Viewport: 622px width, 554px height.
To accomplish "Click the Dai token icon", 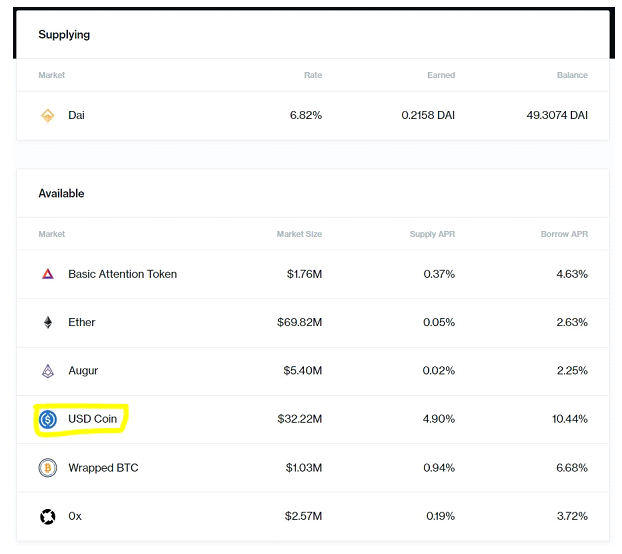I will (47, 116).
